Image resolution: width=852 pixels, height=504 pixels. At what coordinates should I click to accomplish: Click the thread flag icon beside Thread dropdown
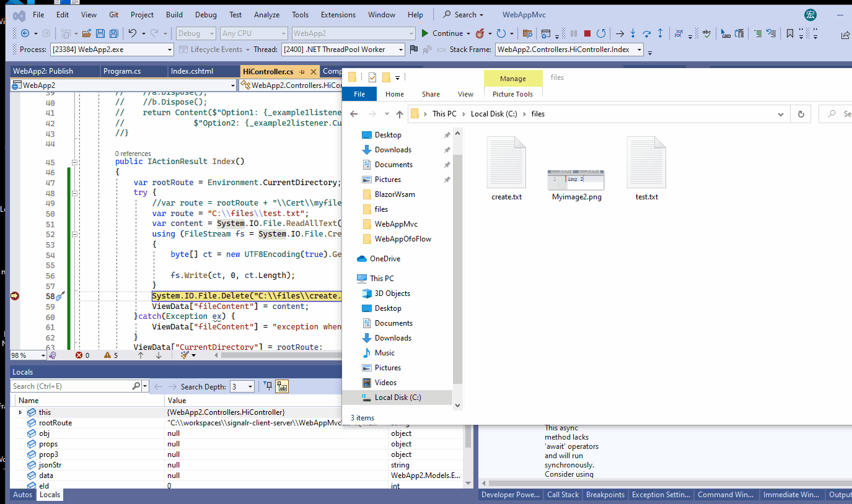point(413,50)
